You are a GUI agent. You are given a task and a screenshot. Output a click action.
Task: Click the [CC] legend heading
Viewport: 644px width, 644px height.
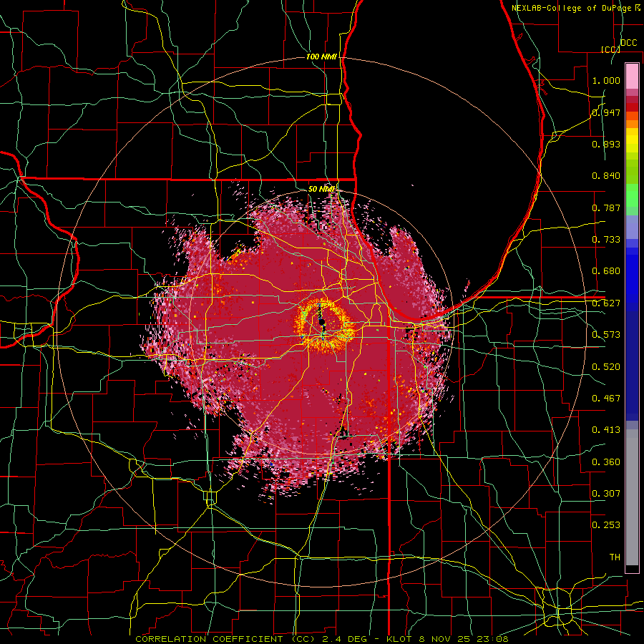[x=610, y=49]
